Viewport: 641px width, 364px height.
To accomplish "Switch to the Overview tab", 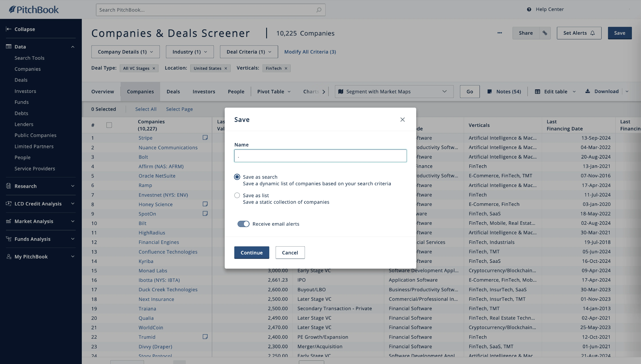I will point(103,91).
